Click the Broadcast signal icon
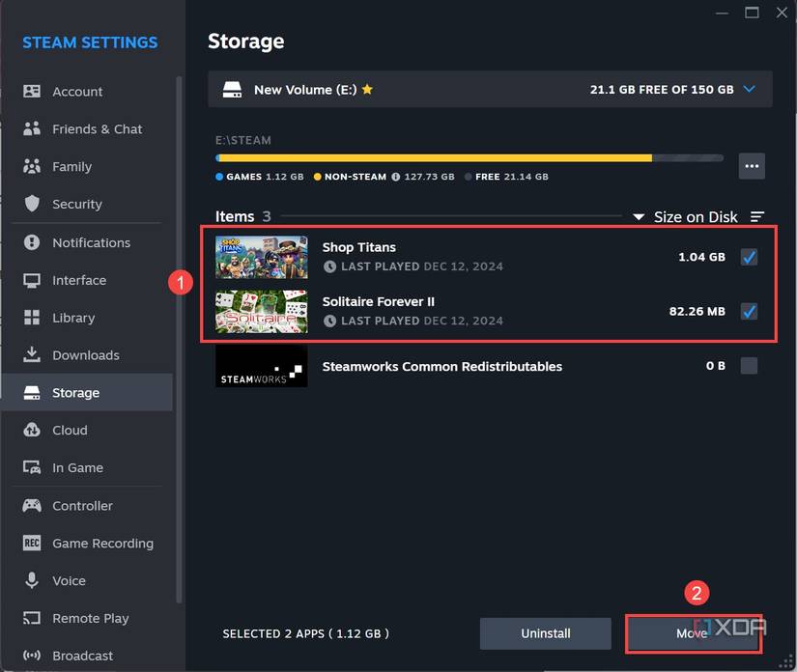 coord(32,656)
